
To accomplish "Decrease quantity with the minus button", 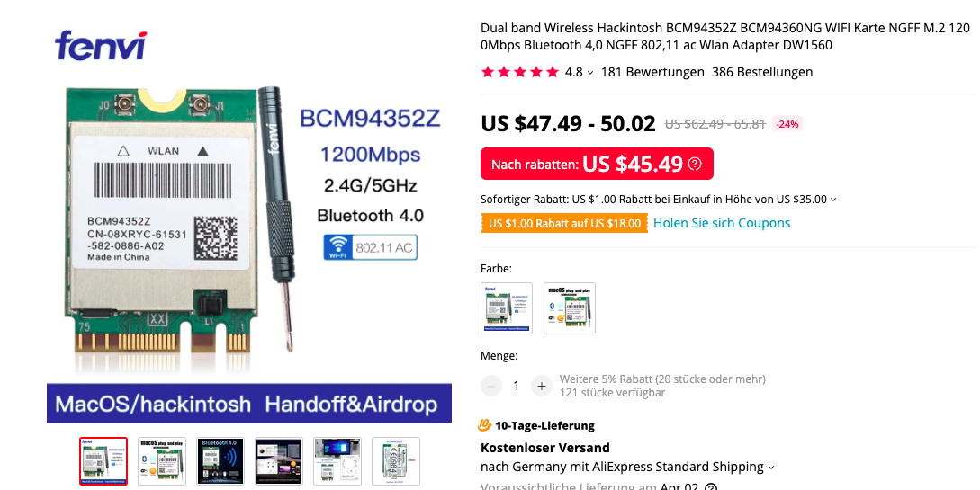I will 491,387.
